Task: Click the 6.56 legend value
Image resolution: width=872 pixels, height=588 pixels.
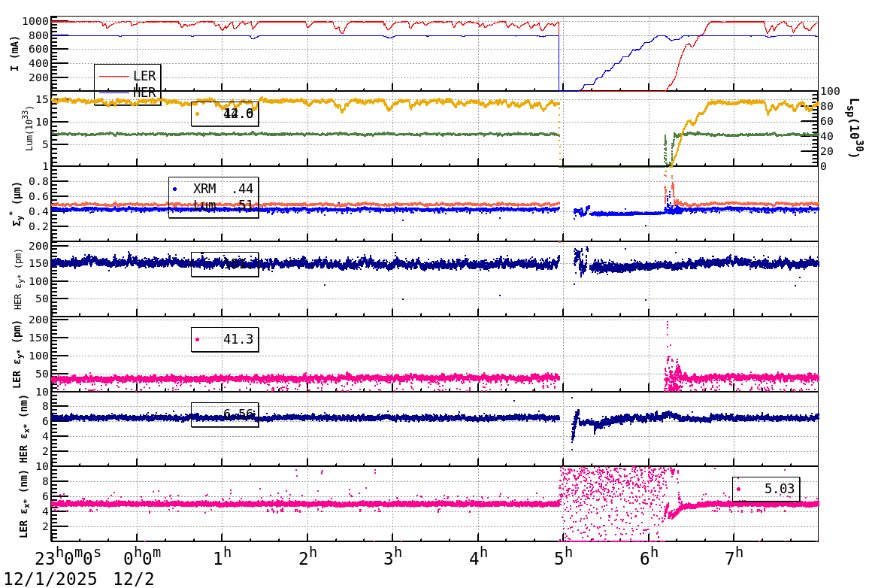Action: 238,414
